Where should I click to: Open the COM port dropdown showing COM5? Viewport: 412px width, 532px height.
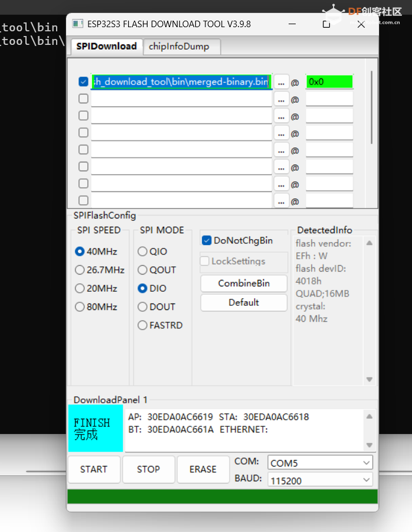coord(320,463)
